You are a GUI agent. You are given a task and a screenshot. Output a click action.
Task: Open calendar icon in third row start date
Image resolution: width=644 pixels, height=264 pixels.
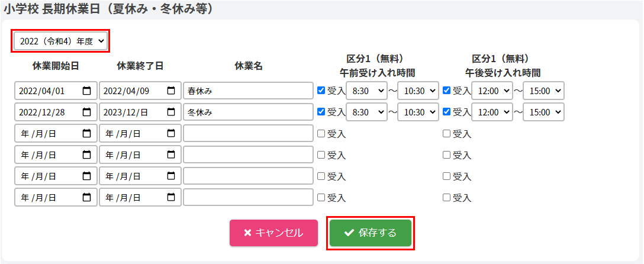tap(87, 133)
